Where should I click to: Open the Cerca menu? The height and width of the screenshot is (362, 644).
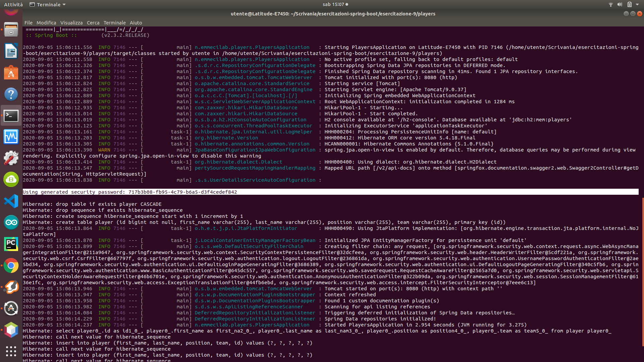click(x=93, y=23)
